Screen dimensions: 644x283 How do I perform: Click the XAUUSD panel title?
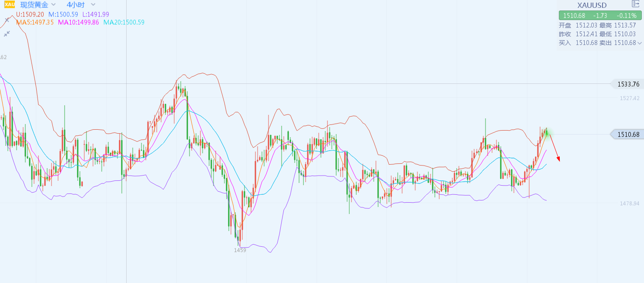pyautogui.click(x=592, y=5)
